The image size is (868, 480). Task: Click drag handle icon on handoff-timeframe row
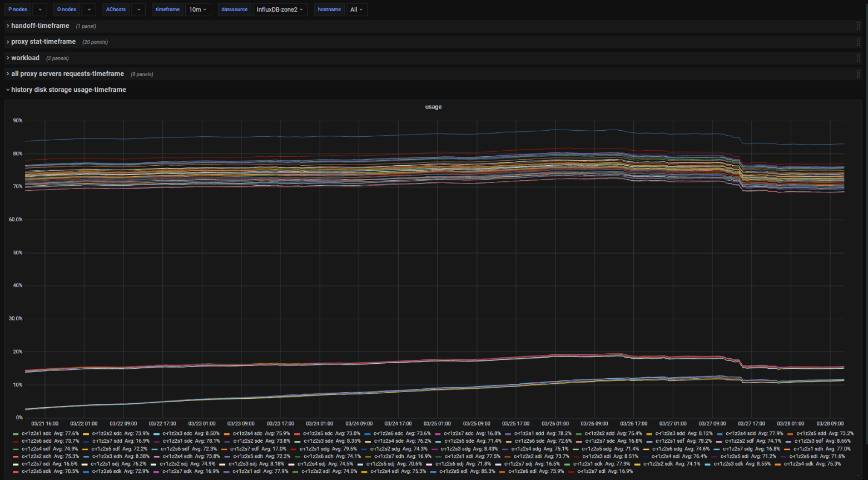pos(859,26)
